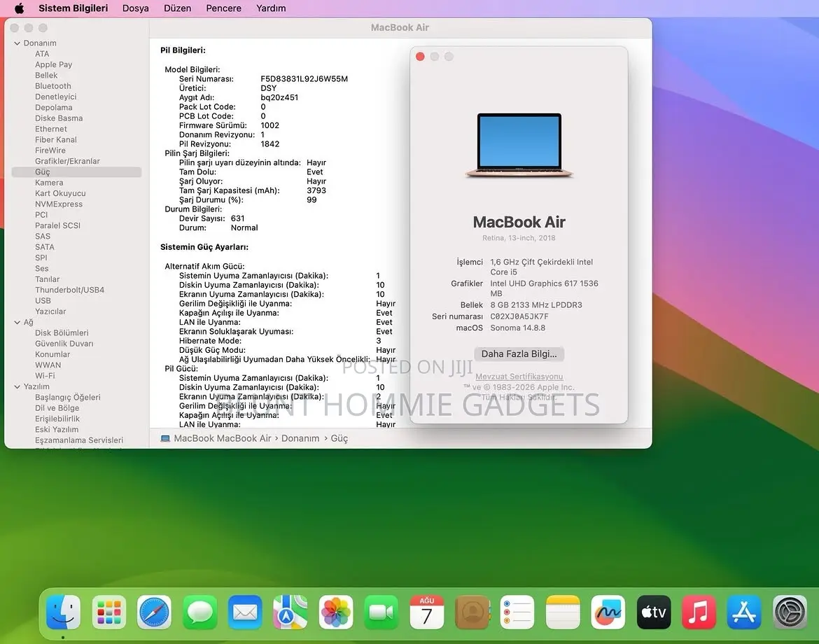Select Thunderbolt/USB4 in sidebar
This screenshot has width=819, height=644.
click(69, 290)
